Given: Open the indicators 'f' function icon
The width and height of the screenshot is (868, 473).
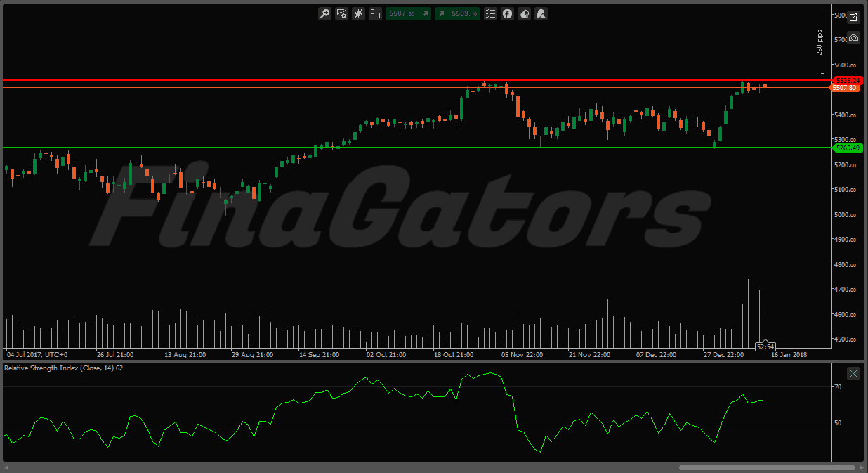Looking at the screenshot, I should coord(507,13).
